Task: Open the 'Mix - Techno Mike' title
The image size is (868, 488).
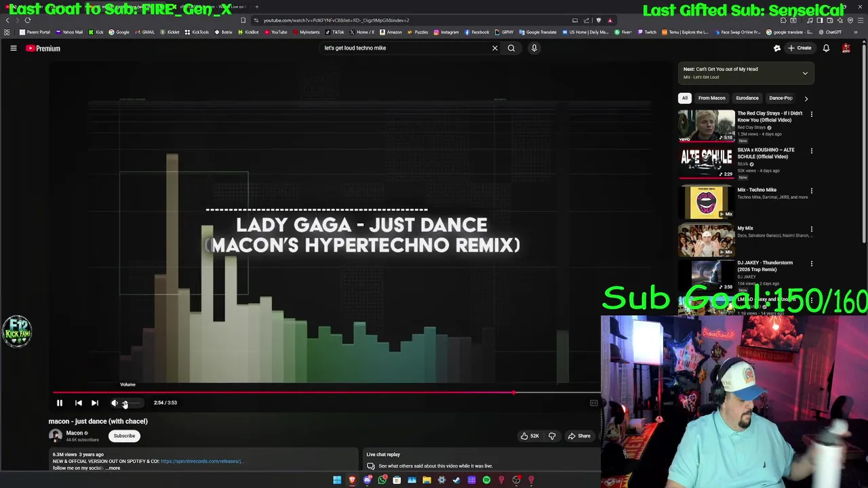Action: click(757, 190)
